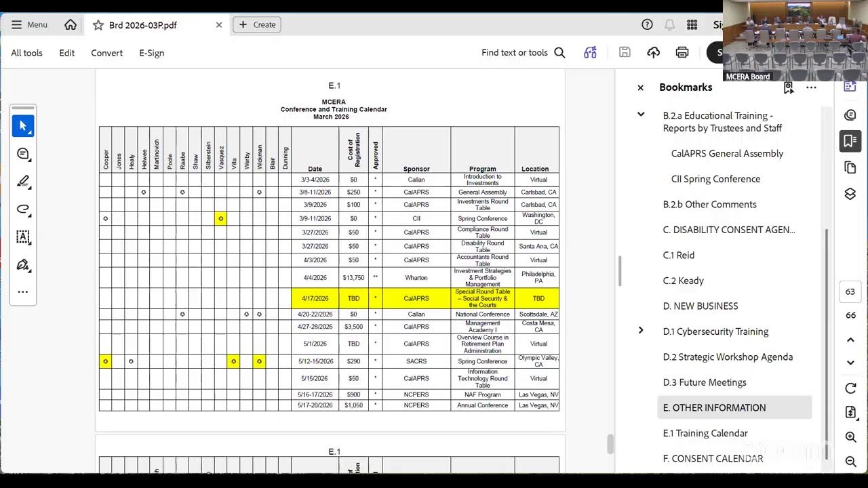Open the Edit menu
868x488 pixels.
67,53
